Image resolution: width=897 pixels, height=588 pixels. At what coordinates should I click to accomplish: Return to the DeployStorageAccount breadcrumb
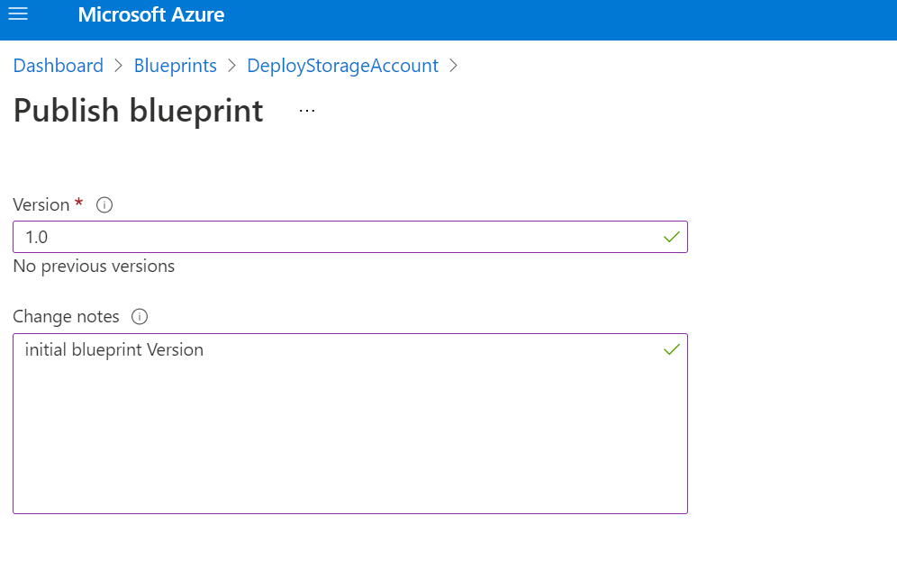pos(342,66)
